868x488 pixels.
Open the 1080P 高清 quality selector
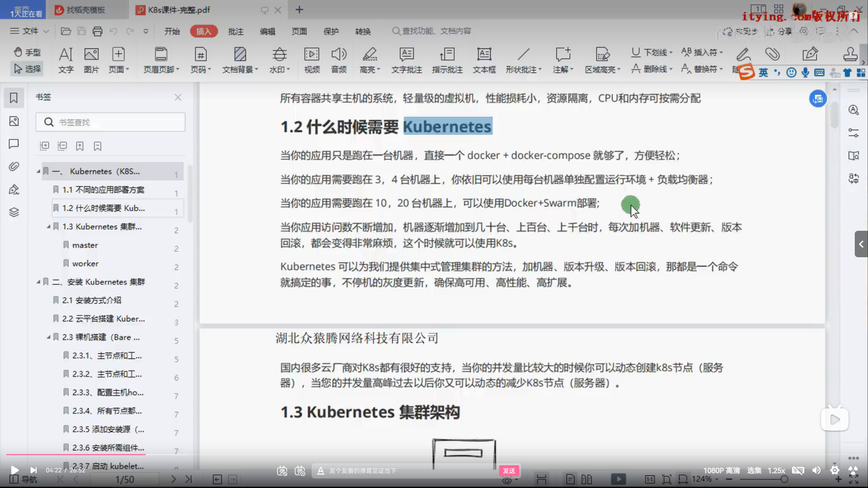point(721,470)
